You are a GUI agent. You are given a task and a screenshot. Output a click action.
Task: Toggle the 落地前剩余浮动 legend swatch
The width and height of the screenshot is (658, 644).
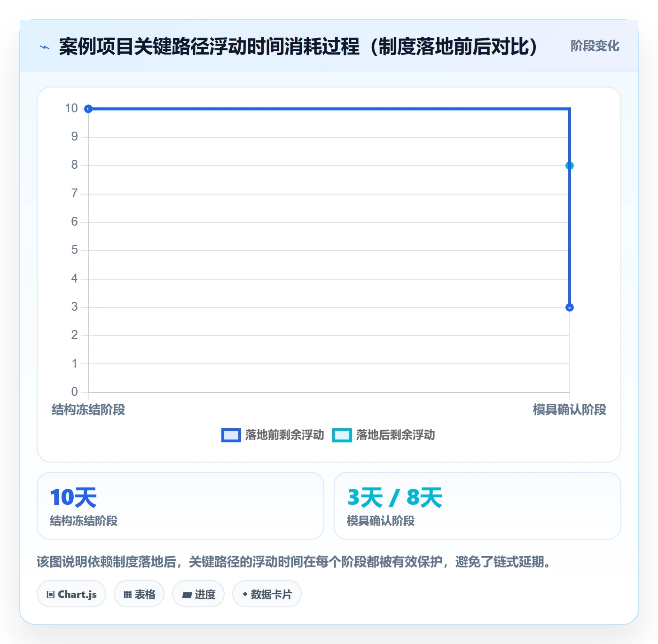[x=231, y=435]
